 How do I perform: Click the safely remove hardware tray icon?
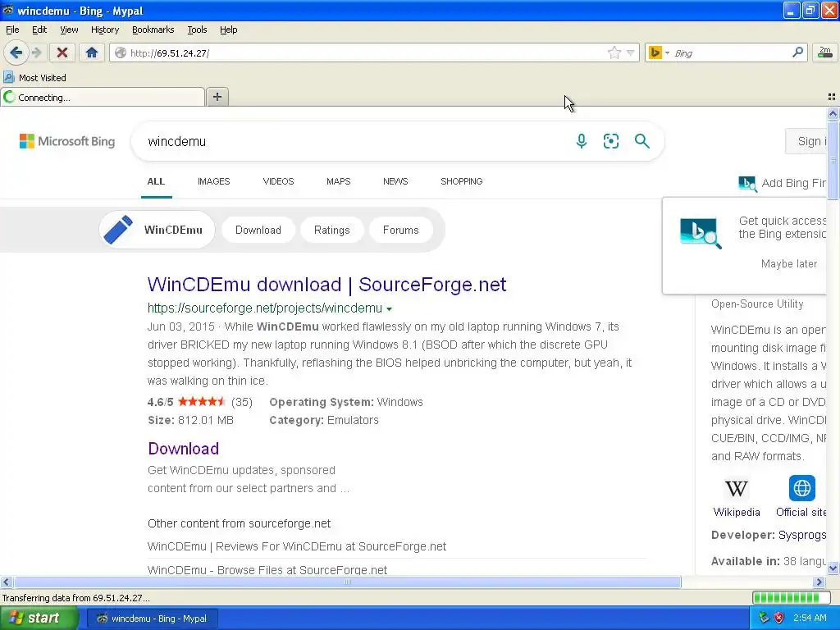(x=764, y=619)
